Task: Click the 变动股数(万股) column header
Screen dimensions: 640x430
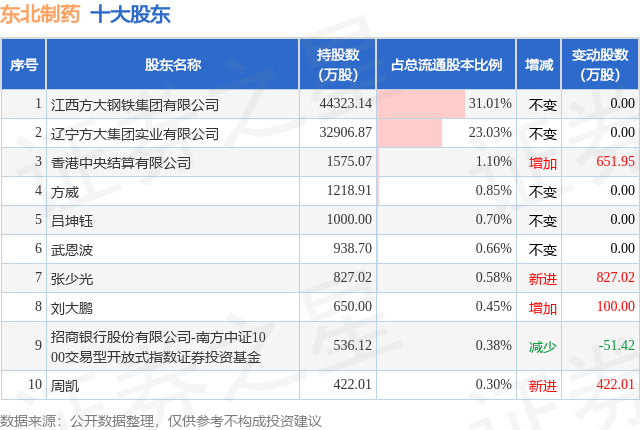Action: (600, 64)
